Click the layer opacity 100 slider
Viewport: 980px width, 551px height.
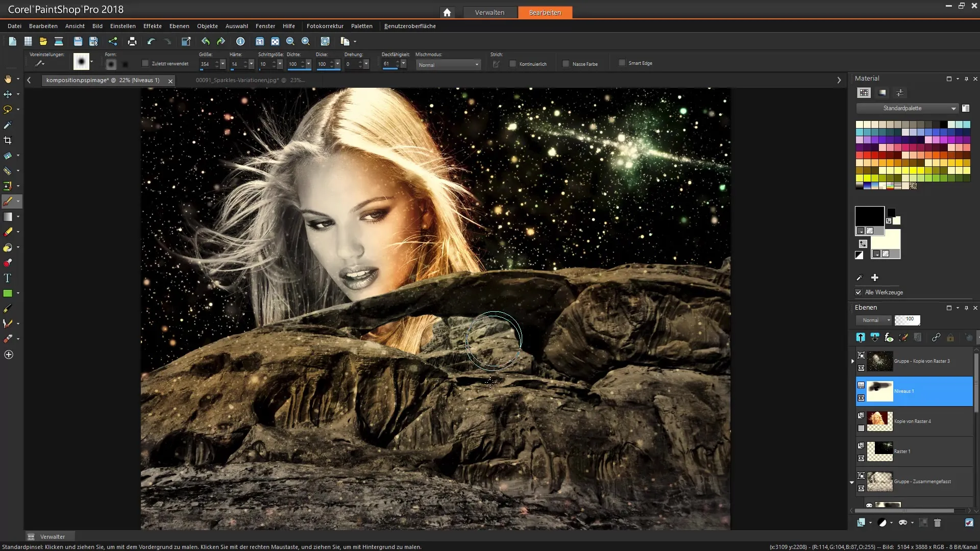coord(907,320)
